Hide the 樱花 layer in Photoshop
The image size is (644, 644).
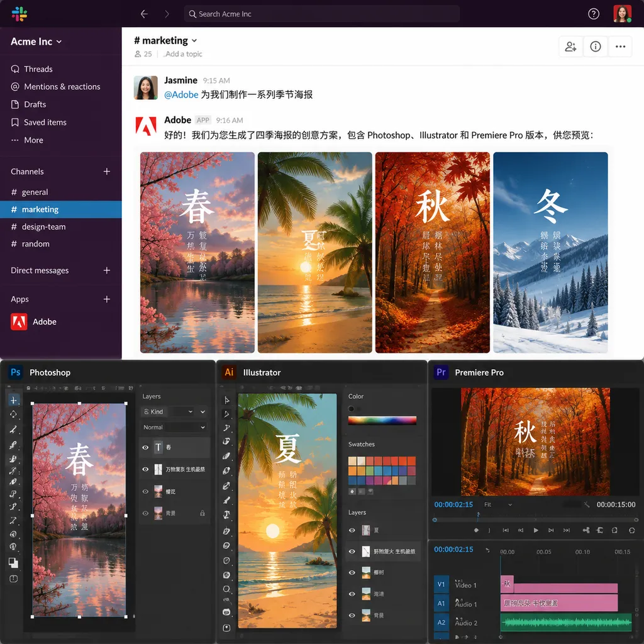145,491
